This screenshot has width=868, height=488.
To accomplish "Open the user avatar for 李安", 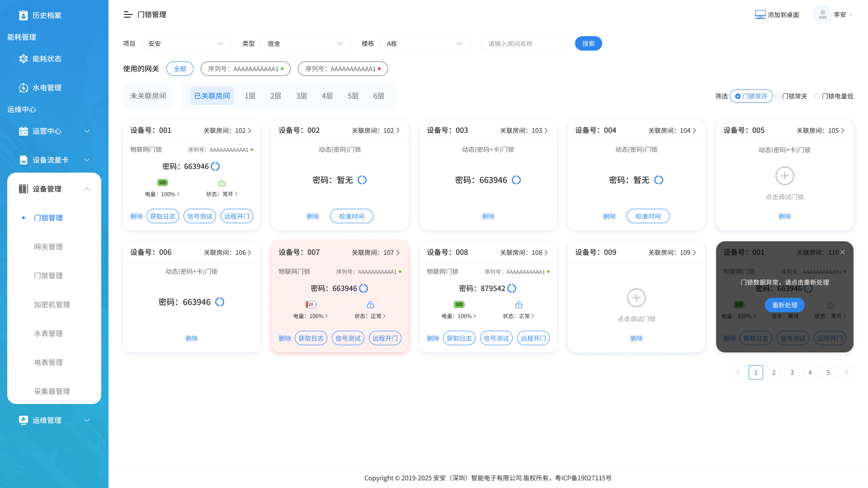I will point(822,15).
